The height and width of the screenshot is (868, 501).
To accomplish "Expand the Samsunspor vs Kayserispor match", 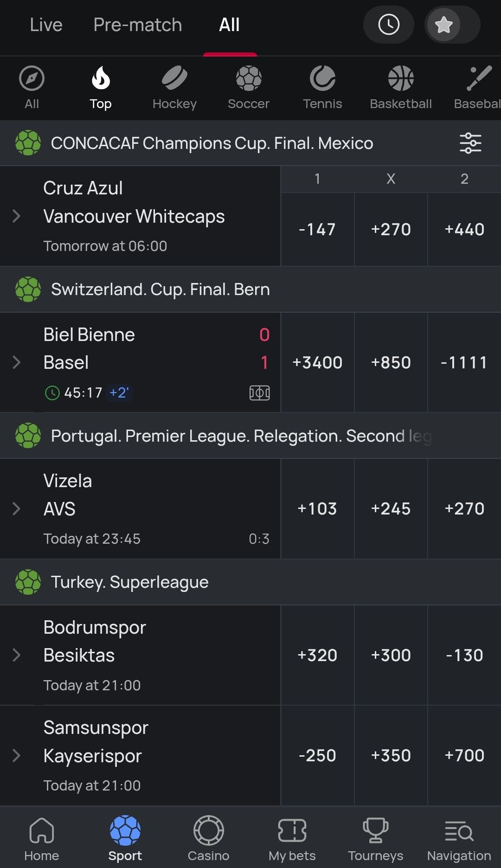I will pos(17,755).
